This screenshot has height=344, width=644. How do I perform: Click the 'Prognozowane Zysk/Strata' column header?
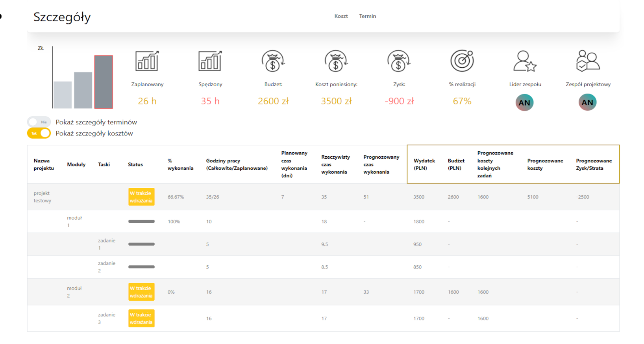pyautogui.click(x=594, y=165)
